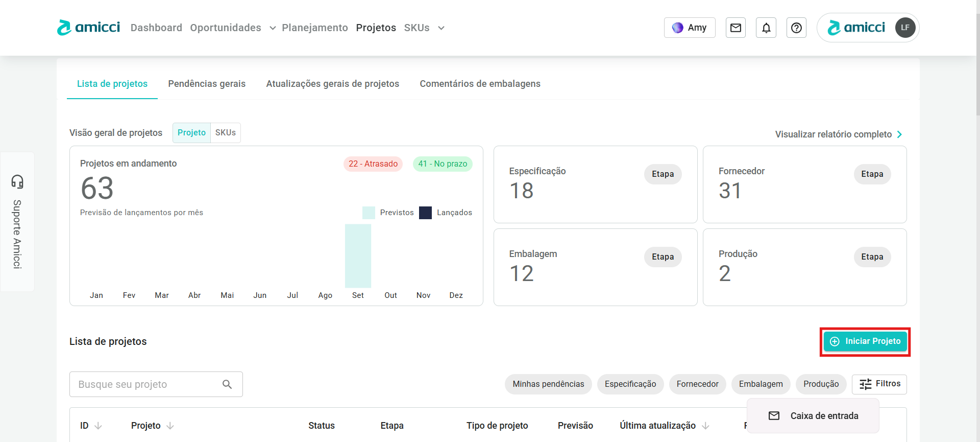Click the LF user avatar
Viewport: 980px width, 442px height.
click(905, 28)
